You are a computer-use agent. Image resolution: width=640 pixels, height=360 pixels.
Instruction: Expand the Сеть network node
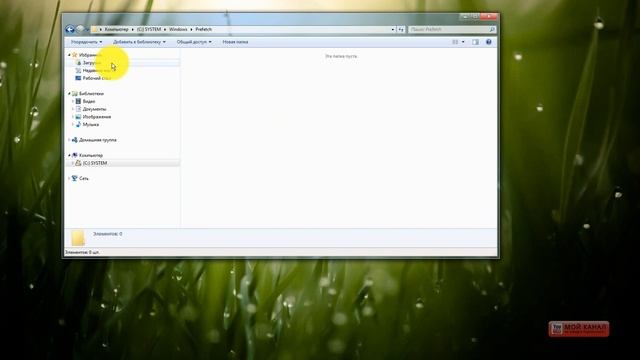69,178
